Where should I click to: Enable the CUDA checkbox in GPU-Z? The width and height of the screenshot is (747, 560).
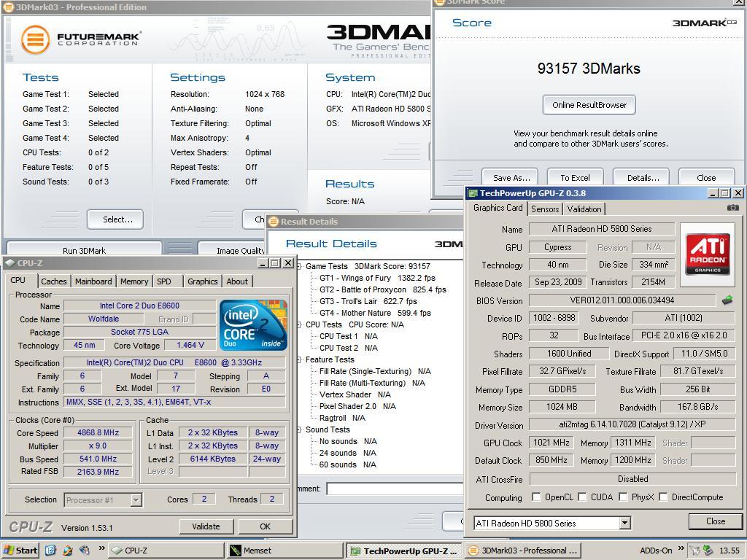pyautogui.click(x=582, y=497)
